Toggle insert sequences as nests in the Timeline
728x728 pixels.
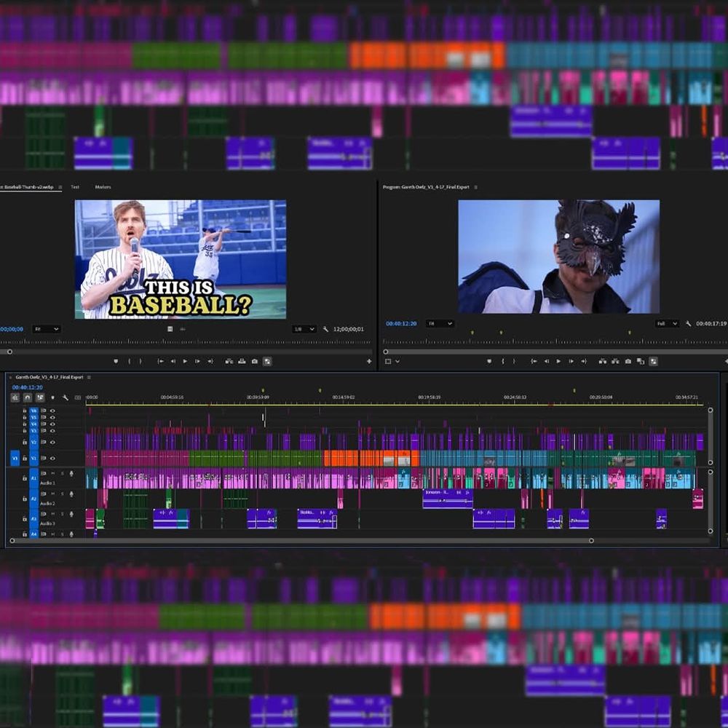[15, 397]
